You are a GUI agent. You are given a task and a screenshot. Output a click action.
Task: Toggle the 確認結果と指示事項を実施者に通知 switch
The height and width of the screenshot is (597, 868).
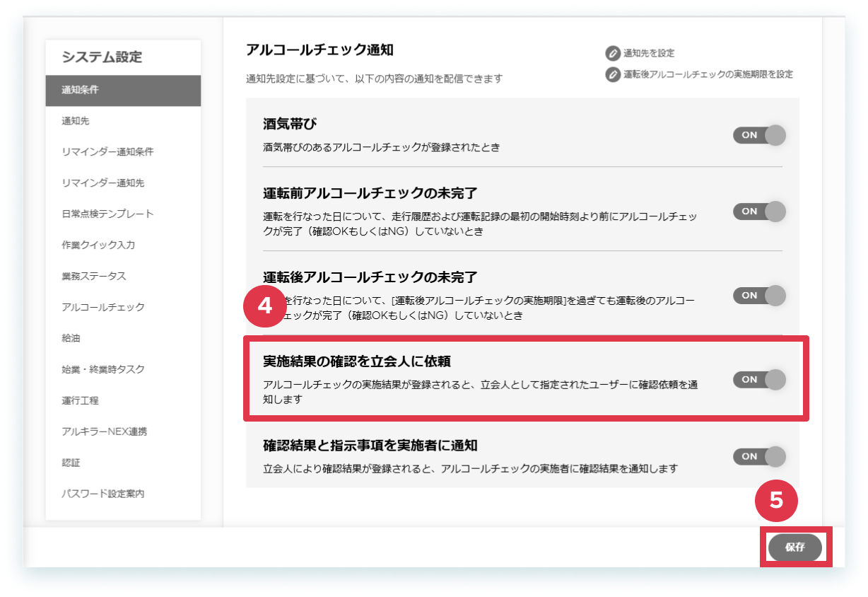coord(759,457)
